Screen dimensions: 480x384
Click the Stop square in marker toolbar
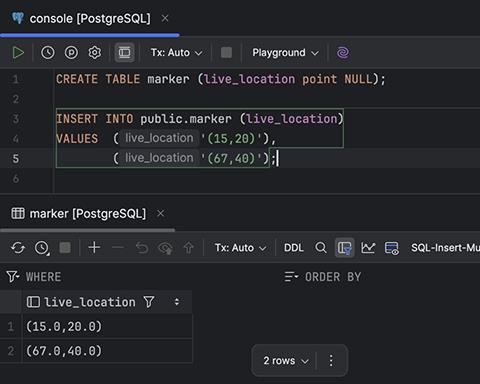click(x=65, y=248)
